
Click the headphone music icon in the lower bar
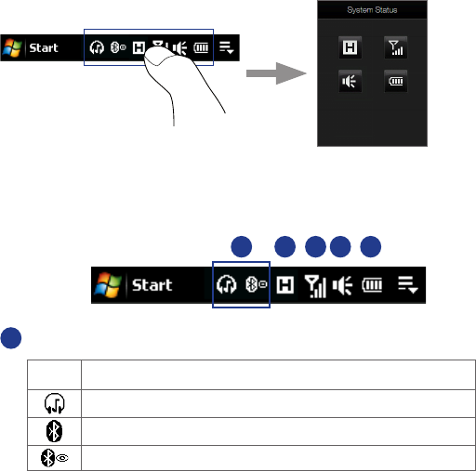(227, 284)
